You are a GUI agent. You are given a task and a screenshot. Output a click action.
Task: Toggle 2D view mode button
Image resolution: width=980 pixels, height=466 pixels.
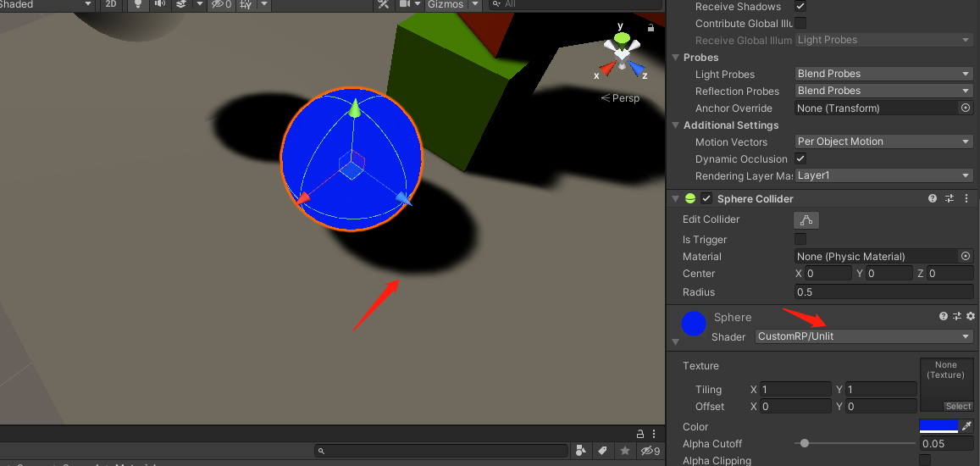tap(111, 4)
